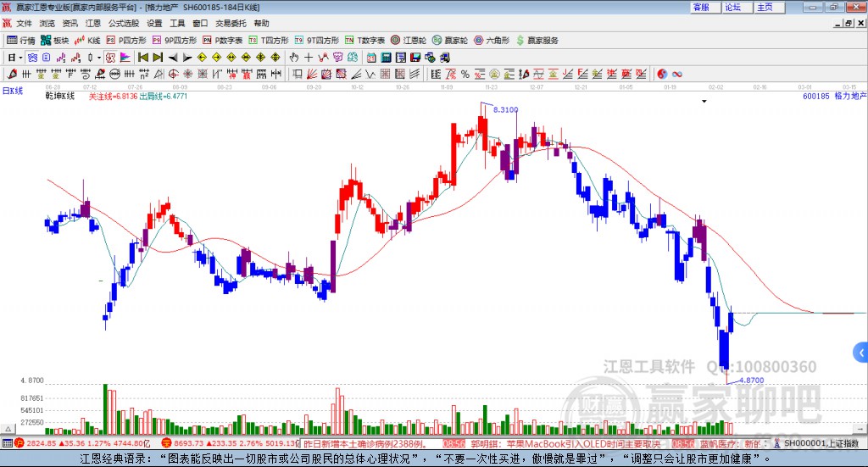
Task: Open the 浏览 menu
Action: point(47,23)
